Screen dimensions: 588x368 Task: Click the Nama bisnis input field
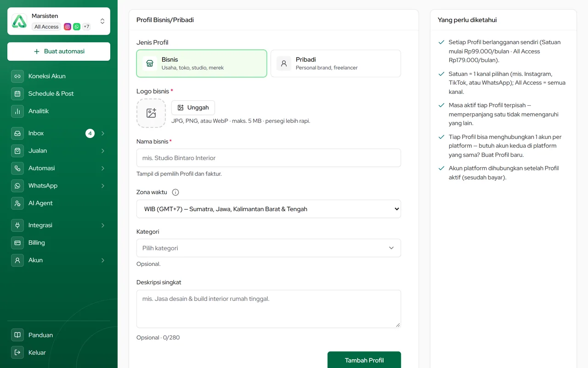(x=269, y=158)
